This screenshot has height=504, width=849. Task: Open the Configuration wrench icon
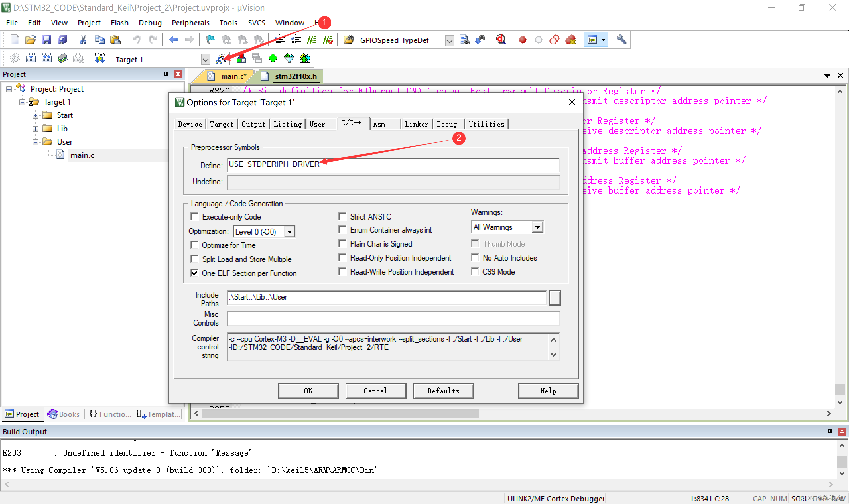click(x=621, y=40)
